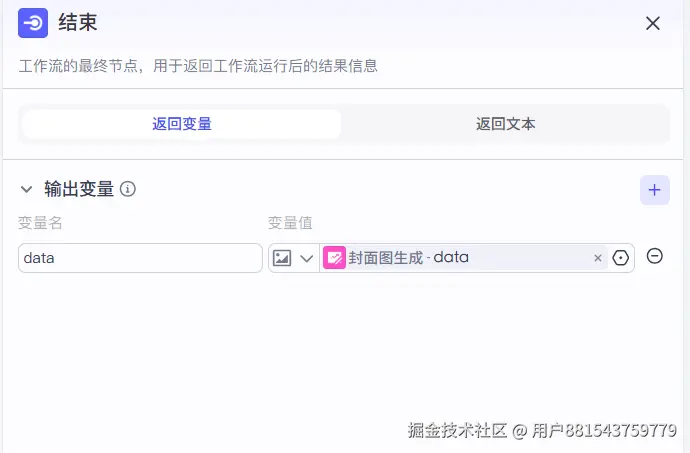Switch to the 返回变量 tab

point(182,124)
